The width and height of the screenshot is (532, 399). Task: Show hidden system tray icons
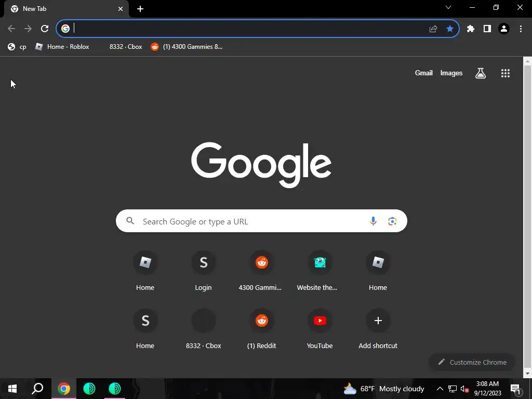440,389
